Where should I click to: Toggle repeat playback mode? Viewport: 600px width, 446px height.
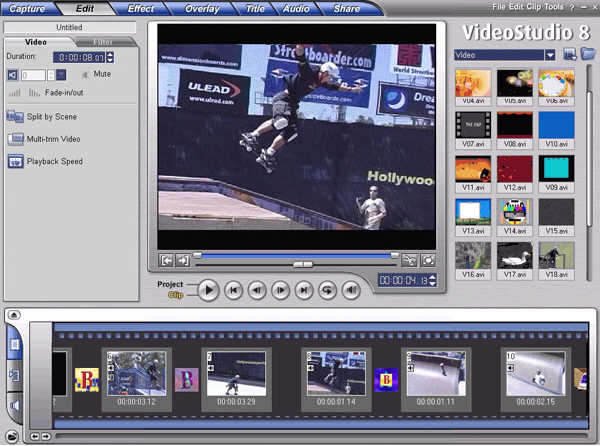coord(328,290)
